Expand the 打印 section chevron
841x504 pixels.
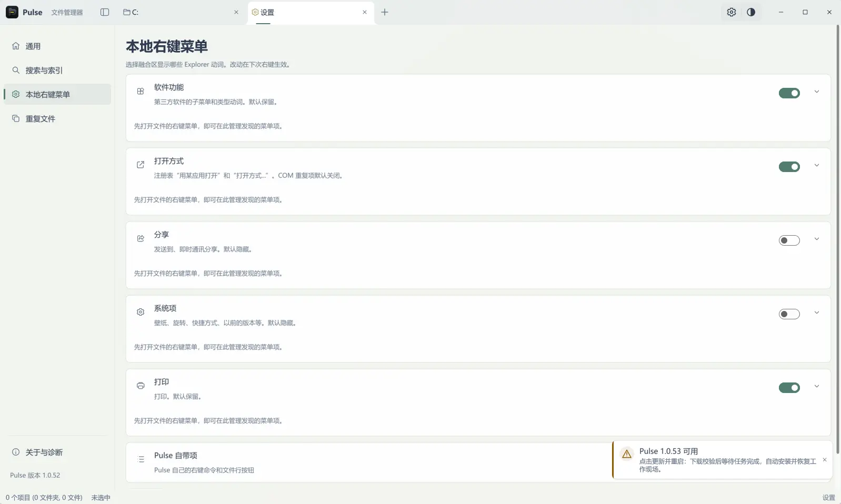817,386
